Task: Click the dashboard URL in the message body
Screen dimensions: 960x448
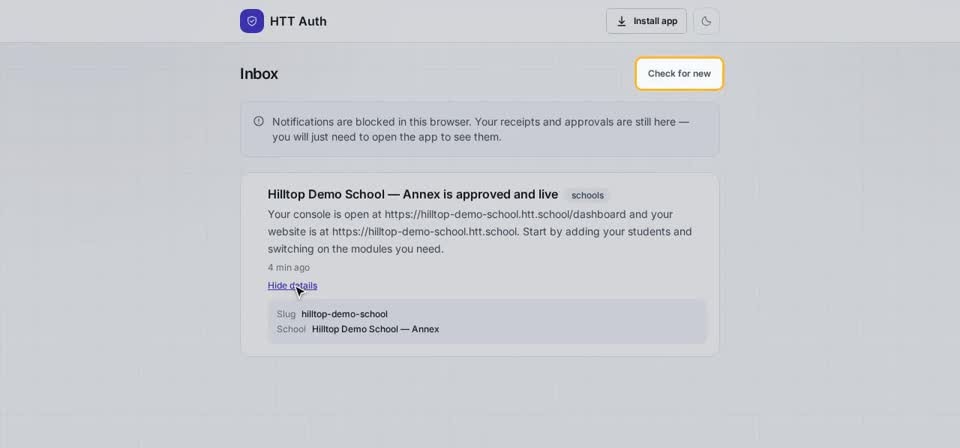Action: coord(505,214)
